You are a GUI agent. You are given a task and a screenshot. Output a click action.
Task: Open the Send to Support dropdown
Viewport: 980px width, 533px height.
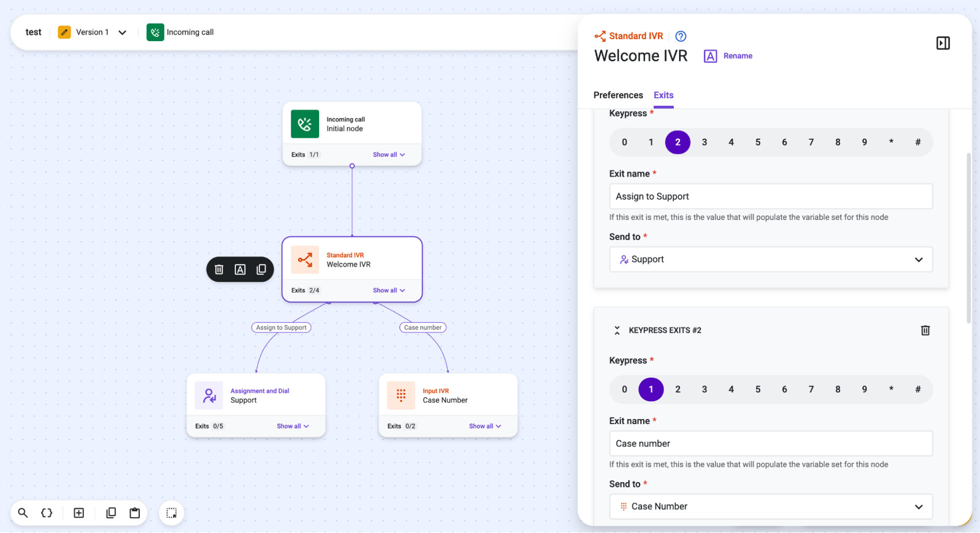771,259
